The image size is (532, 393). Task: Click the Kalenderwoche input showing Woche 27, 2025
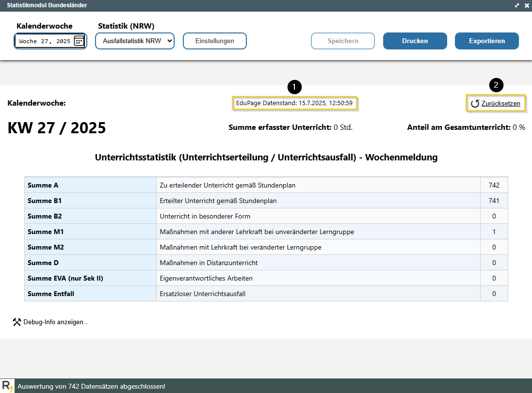(50, 41)
